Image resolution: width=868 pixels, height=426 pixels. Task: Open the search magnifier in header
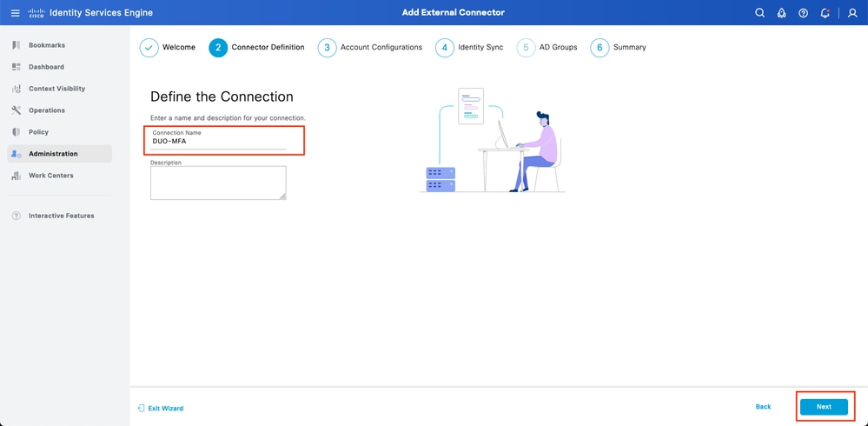[760, 13]
